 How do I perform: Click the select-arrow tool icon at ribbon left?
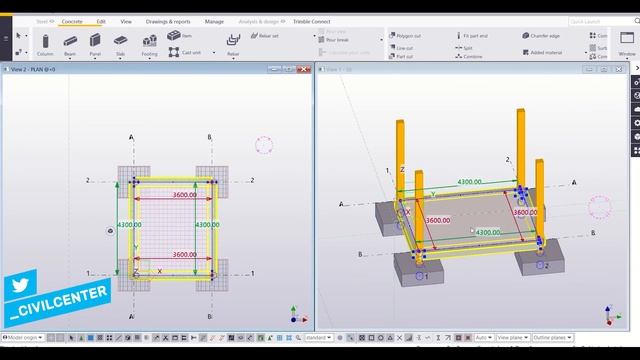tap(18, 36)
